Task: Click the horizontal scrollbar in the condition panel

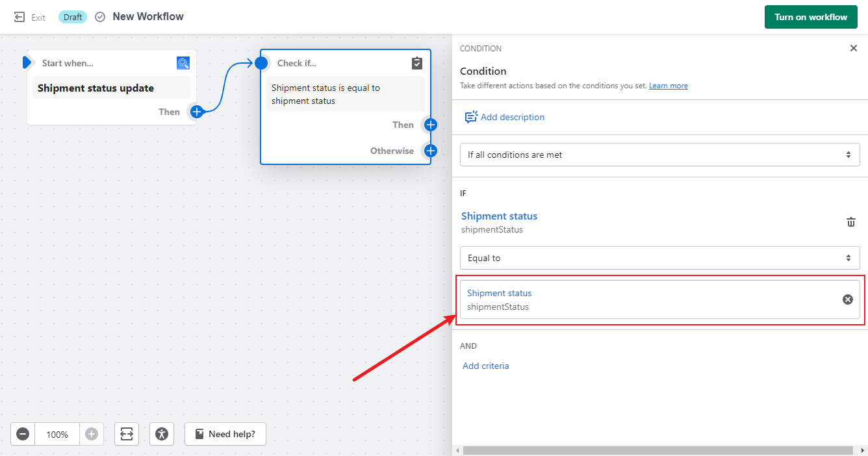Action: (657, 450)
